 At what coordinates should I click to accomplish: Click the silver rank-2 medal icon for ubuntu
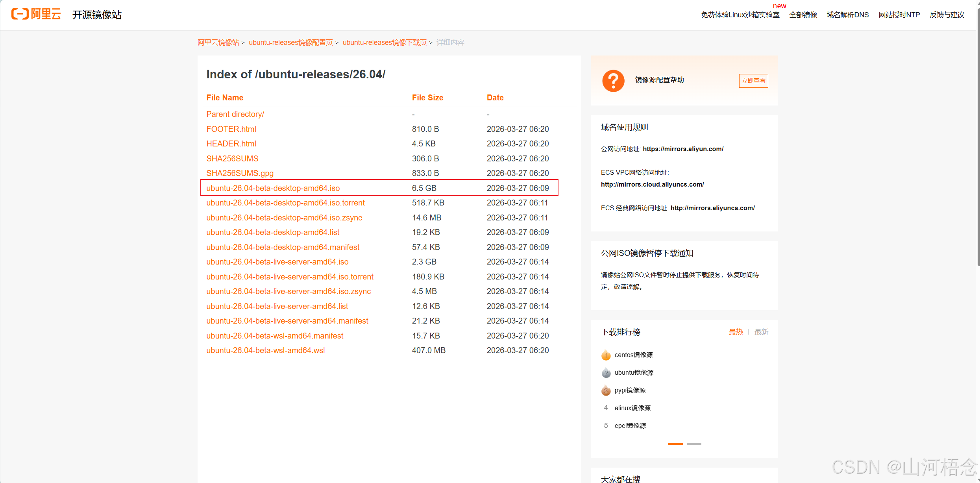[x=606, y=373]
